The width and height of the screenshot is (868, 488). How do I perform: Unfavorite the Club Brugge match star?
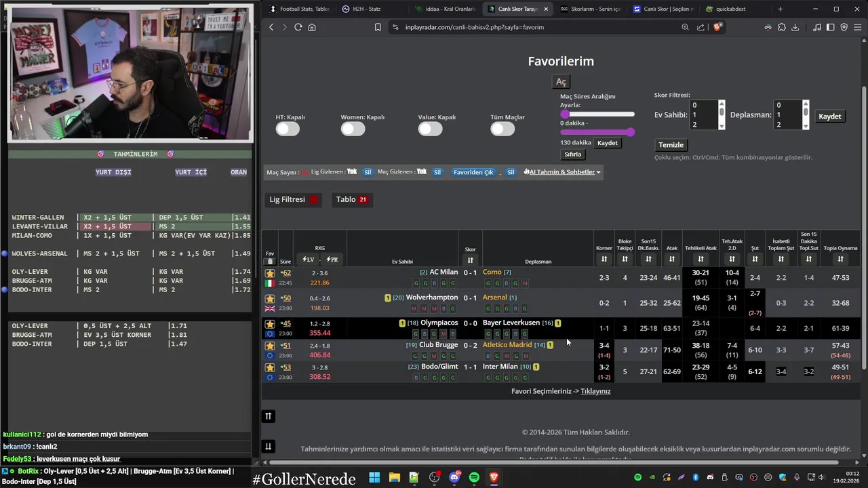pyautogui.click(x=270, y=346)
